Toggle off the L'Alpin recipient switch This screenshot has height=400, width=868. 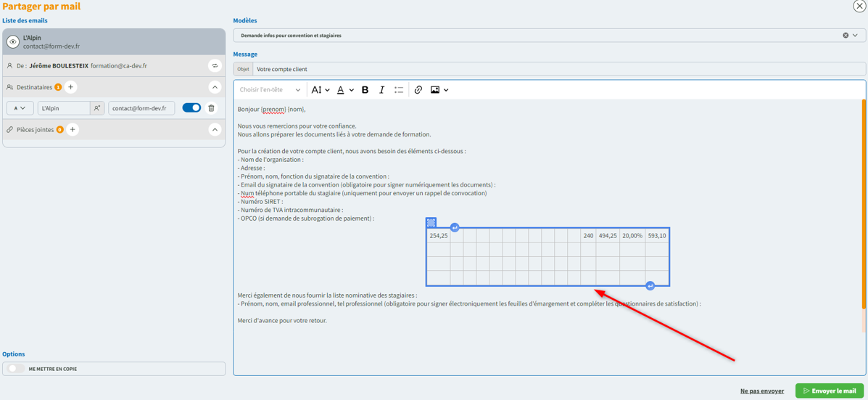pos(191,108)
